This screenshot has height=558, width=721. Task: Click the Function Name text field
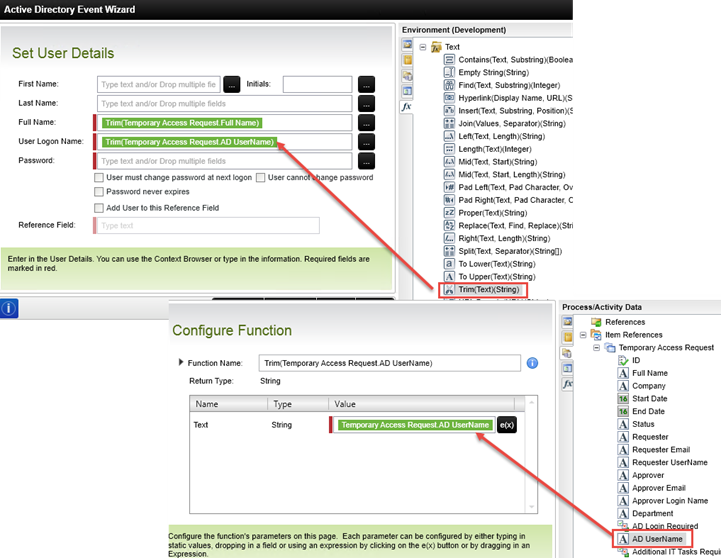[389, 363]
